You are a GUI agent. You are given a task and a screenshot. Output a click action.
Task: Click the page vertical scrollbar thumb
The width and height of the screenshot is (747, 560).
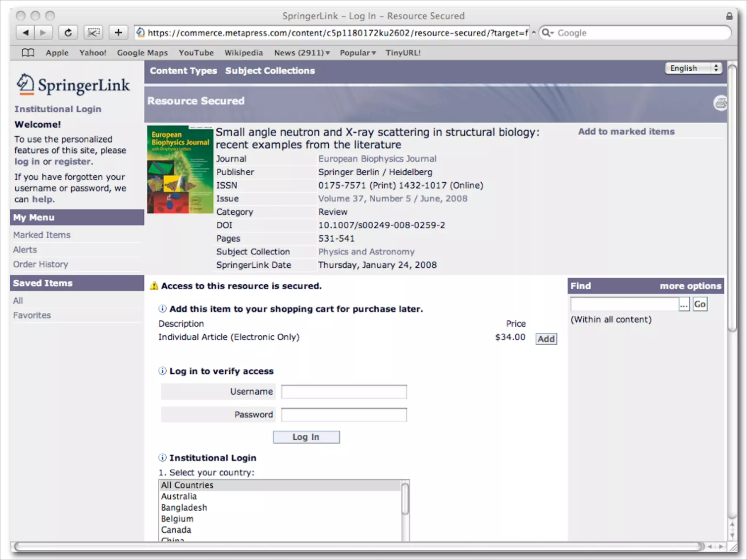pos(732,199)
